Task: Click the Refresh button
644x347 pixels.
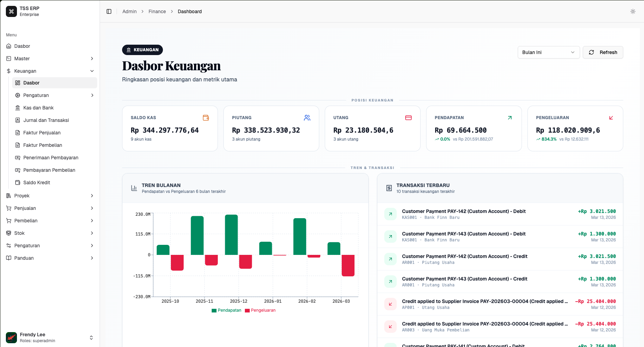Action: coord(603,52)
